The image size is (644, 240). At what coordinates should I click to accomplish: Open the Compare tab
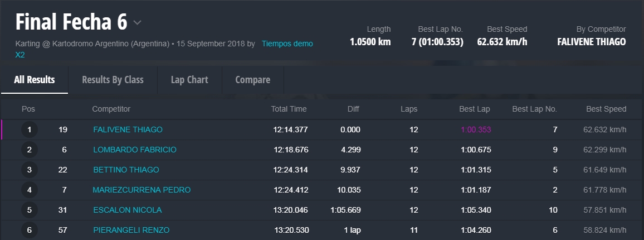tap(252, 80)
